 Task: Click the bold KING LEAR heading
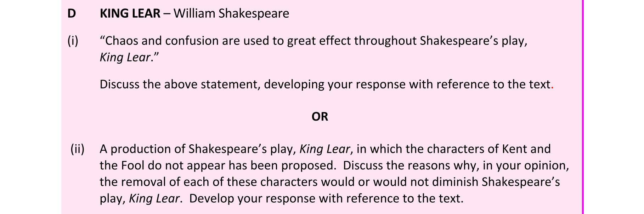pos(130,13)
